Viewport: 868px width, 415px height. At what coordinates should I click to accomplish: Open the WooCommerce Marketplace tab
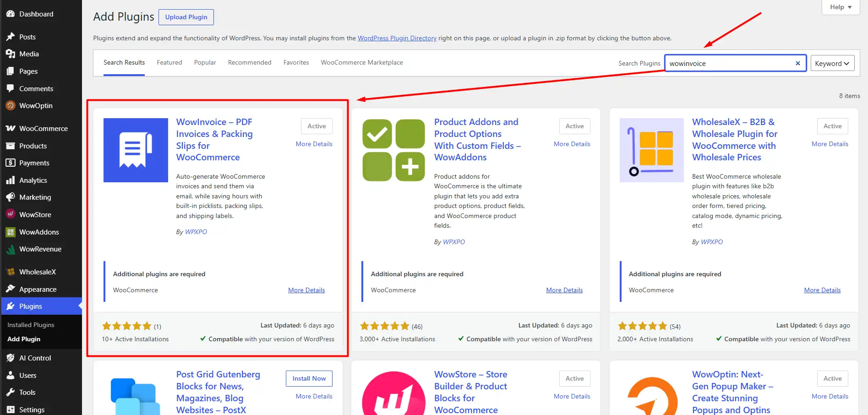pos(362,63)
